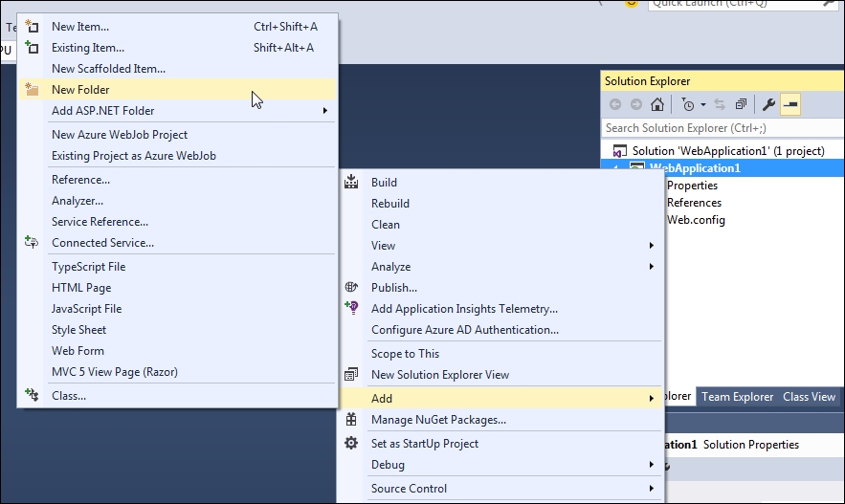
Task: Click the Search Solution Explorer field
Action: coord(723,128)
